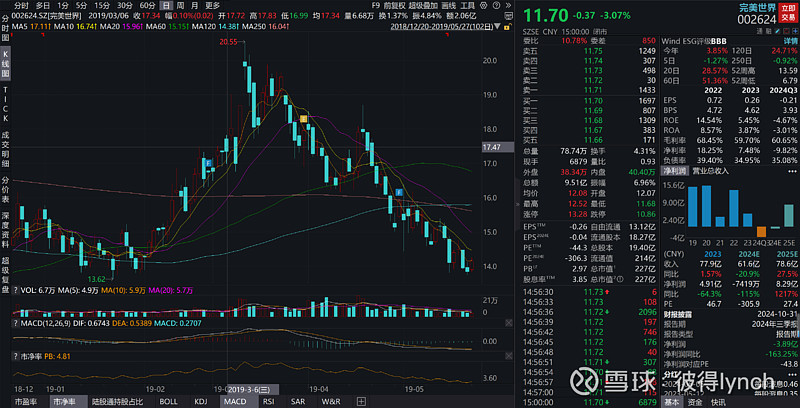Open the date range dropdown arrow

(497, 26)
